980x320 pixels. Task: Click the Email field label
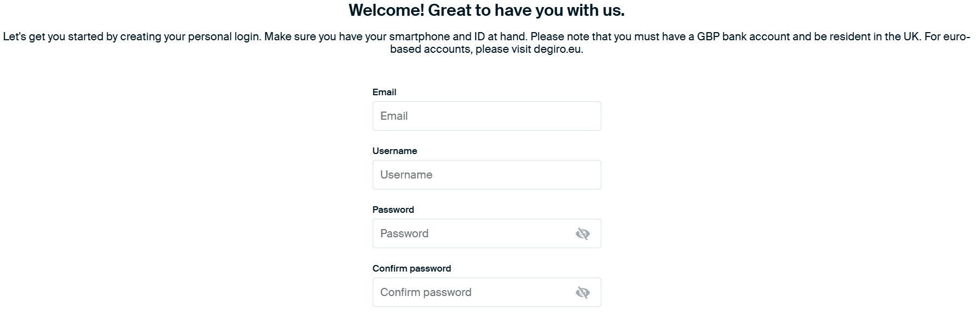384,92
